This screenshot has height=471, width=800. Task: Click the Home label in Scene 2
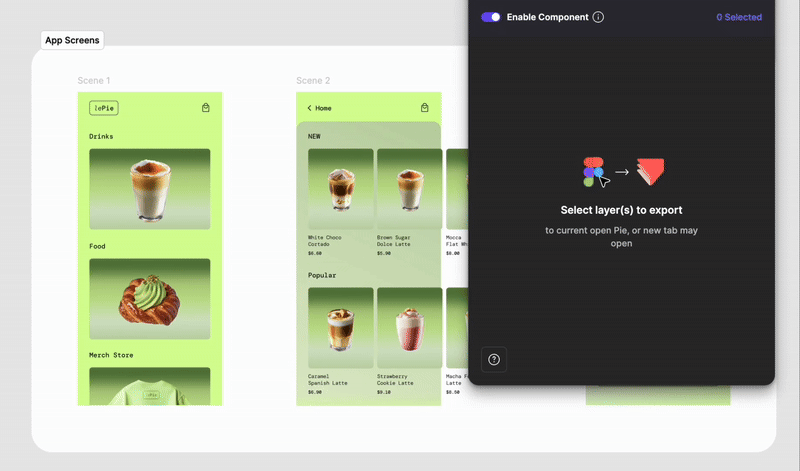tap(323, 108)
